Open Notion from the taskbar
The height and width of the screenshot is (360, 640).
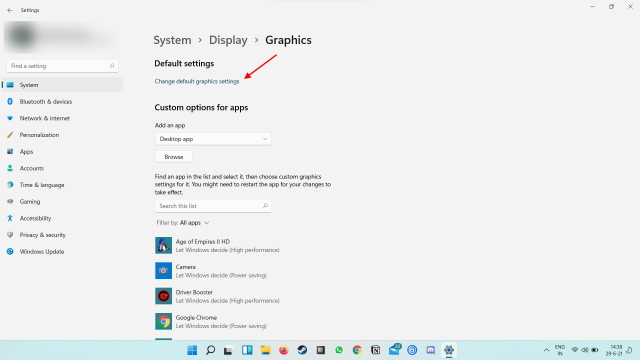pyautogui.click(x=376, y=350)
